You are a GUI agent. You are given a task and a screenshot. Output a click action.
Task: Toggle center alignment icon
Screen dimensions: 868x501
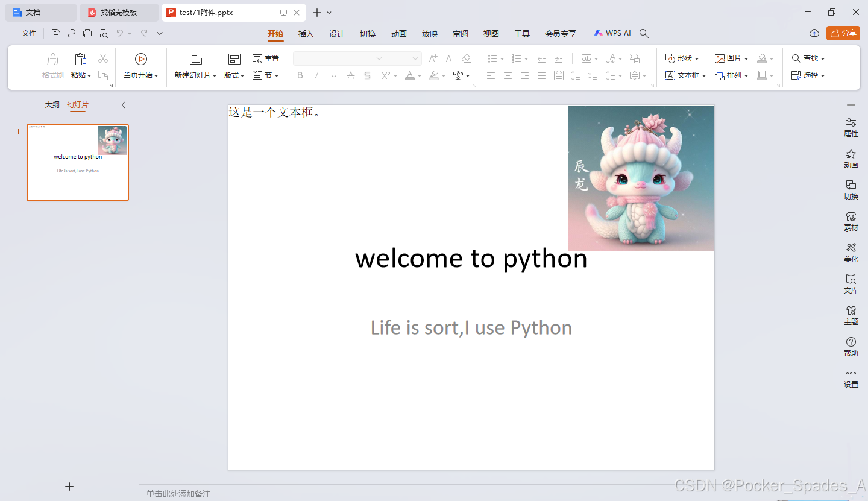[x=508, y=75]
